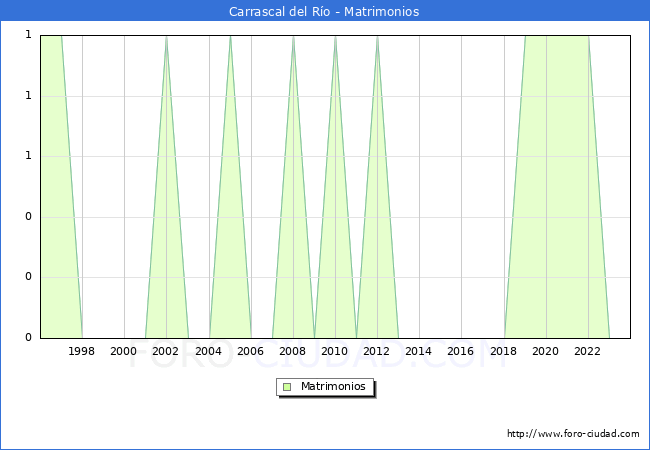Image resolution: width=650 pixels, height=450 pixels.
Task: Click the 2004 x-axis tick label
Action: coord(208,351)
